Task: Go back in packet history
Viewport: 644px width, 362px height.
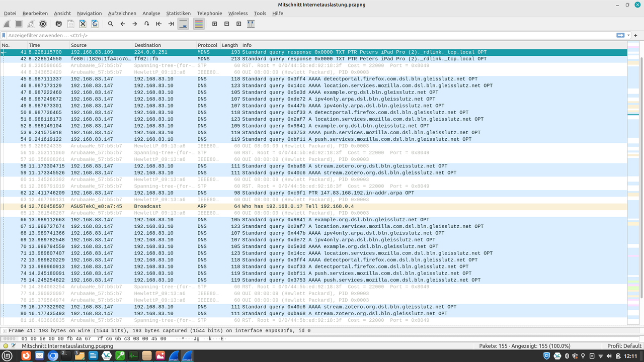Action: click(123, 24)
